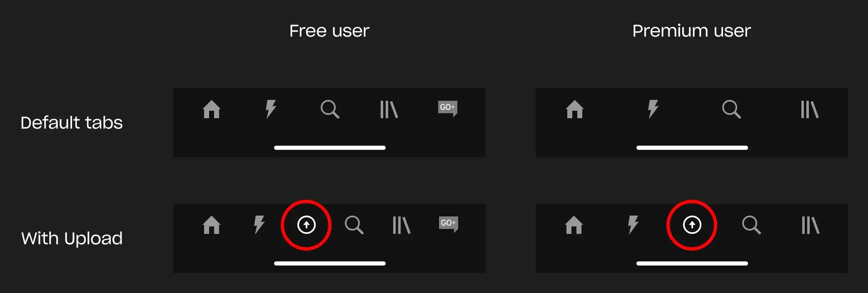Open Home in Free user With Upload bar
This screenshot has width=868, height=293.
[x=212, y=225]
